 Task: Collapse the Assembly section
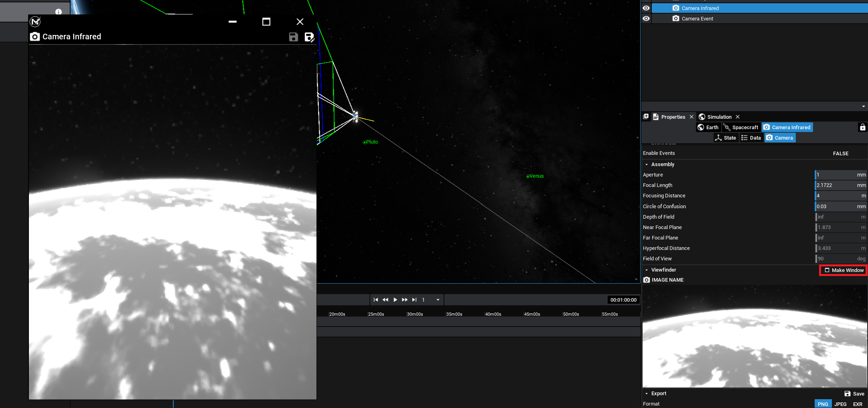click(x=647, y=164)
